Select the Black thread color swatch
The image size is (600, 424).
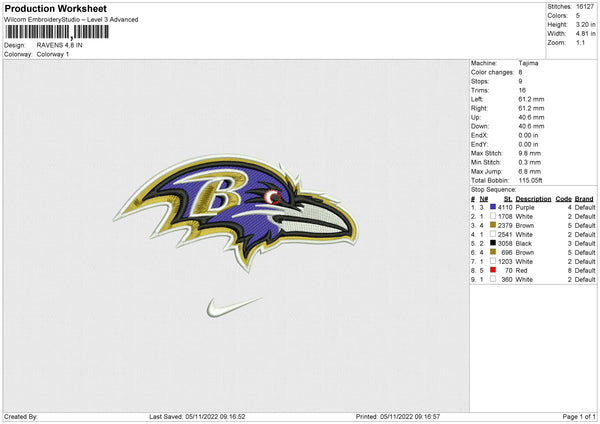493,243
